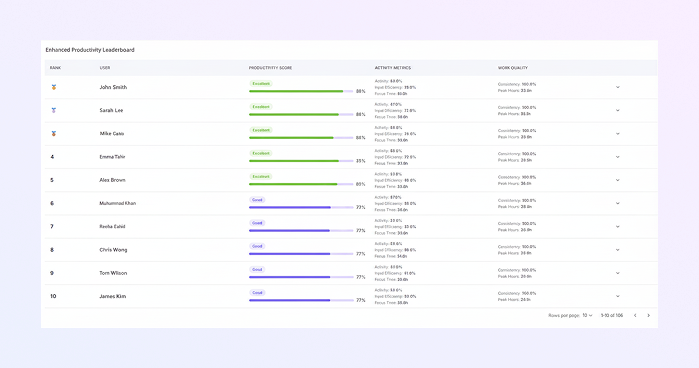The width and height of the screenshot is (699, 368).
Task: Click the name John Smith
Action: tap(113, 87)
